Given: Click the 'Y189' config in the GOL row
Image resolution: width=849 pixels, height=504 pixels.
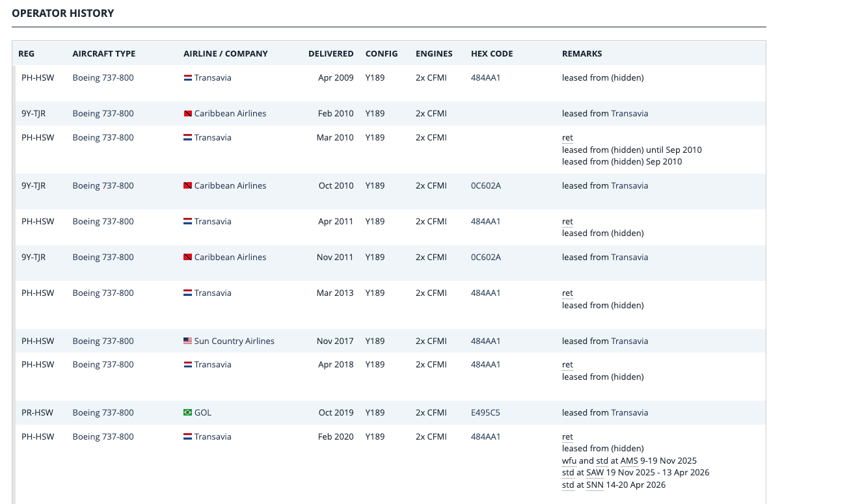Looking at the screenshot, I should coord(375,413).
